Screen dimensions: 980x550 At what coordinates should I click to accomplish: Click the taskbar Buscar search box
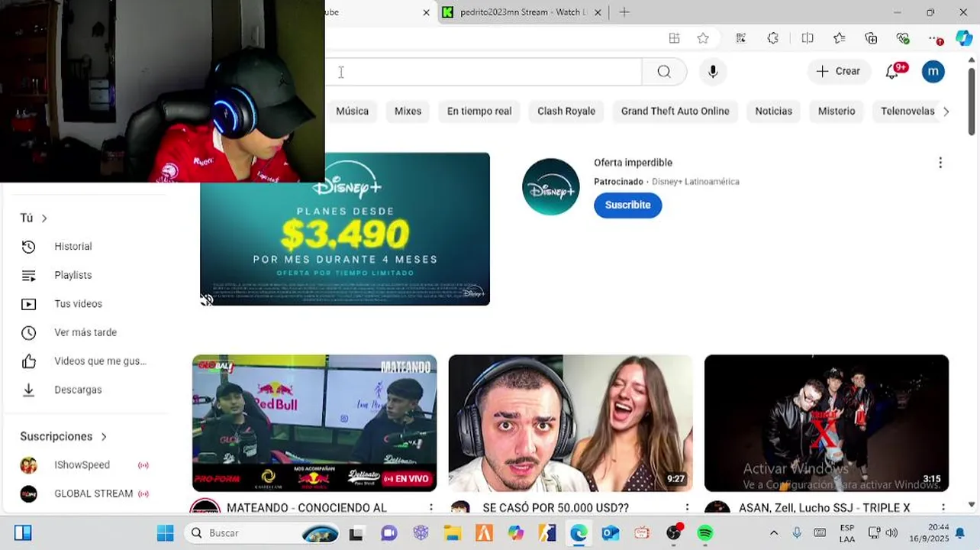click(x=263, y=533)
